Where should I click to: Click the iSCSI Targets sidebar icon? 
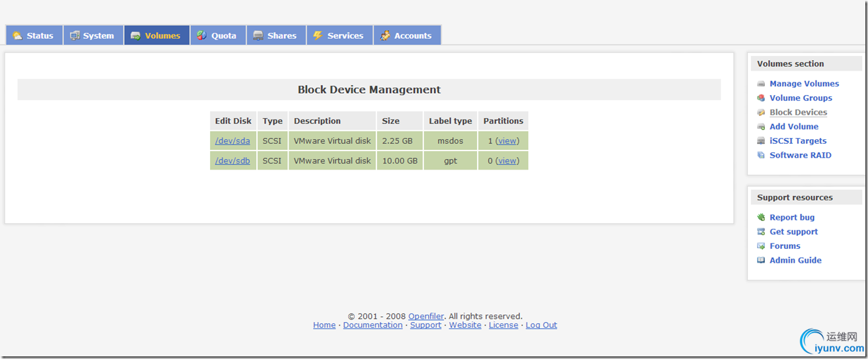[761, 141]
